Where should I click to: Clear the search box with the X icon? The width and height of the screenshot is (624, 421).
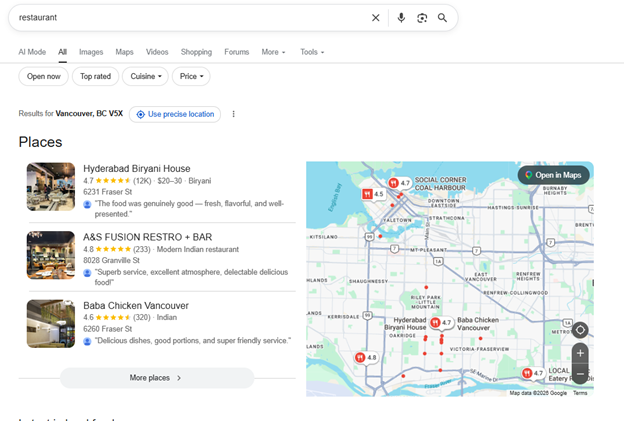coord(375,18)
